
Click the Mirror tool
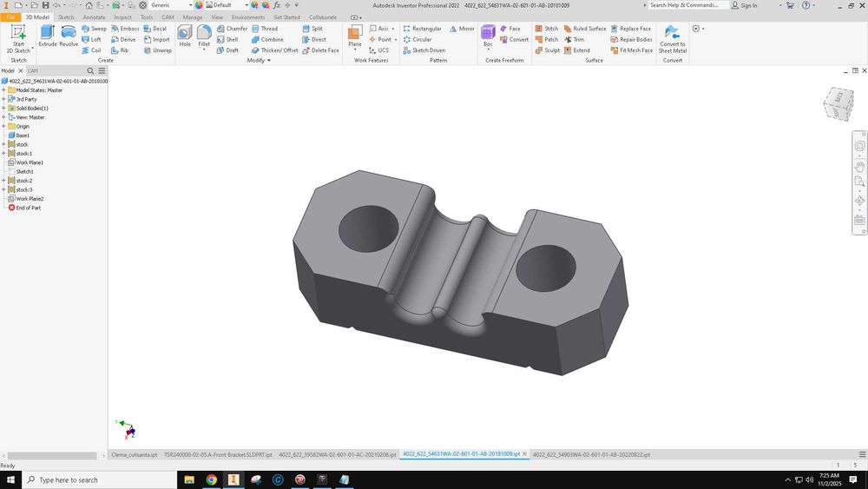[x=462, y=29]
